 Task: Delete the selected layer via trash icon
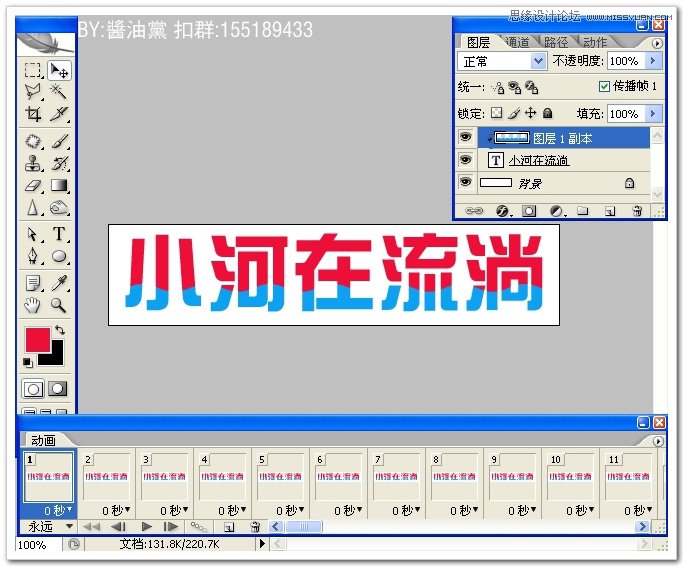click(x=637, y=211)
